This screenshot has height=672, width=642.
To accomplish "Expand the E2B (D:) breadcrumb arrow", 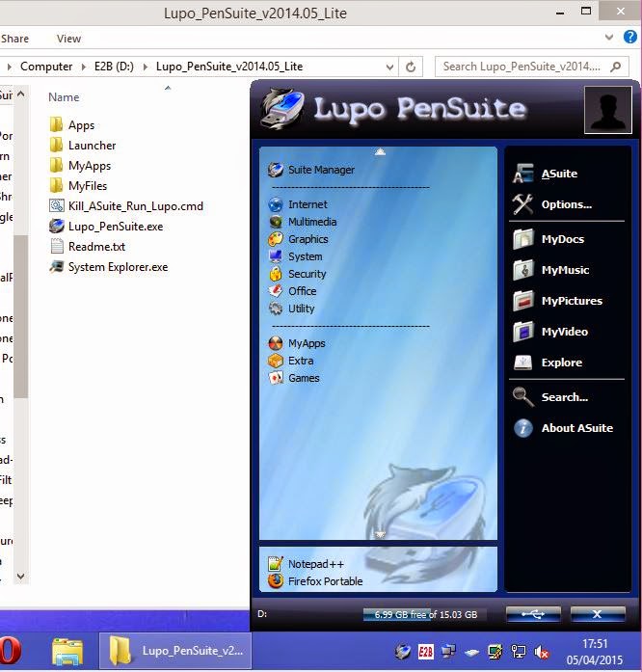I will click(x=146, y=67).
